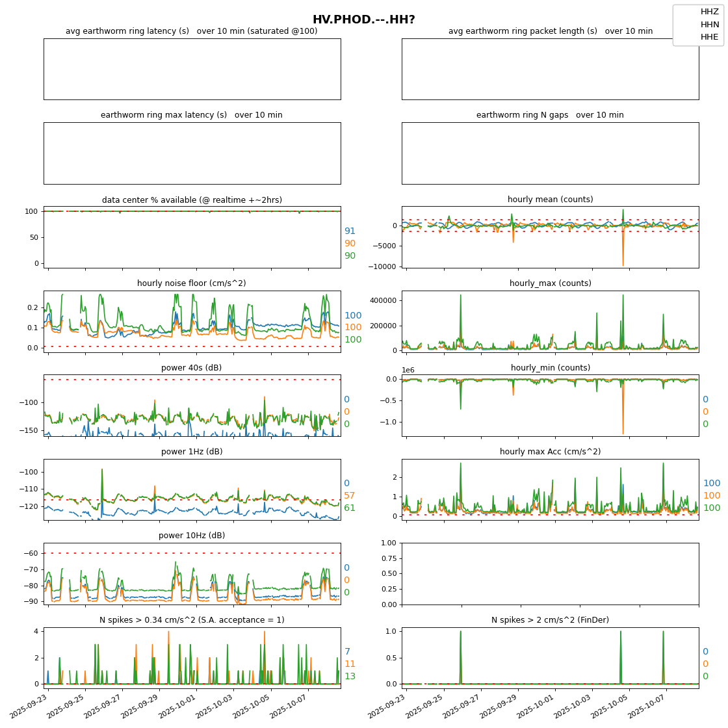Click the orange 57 value beside power 1Hz
The width and height of the screenshot is (728, 728).
350,496
